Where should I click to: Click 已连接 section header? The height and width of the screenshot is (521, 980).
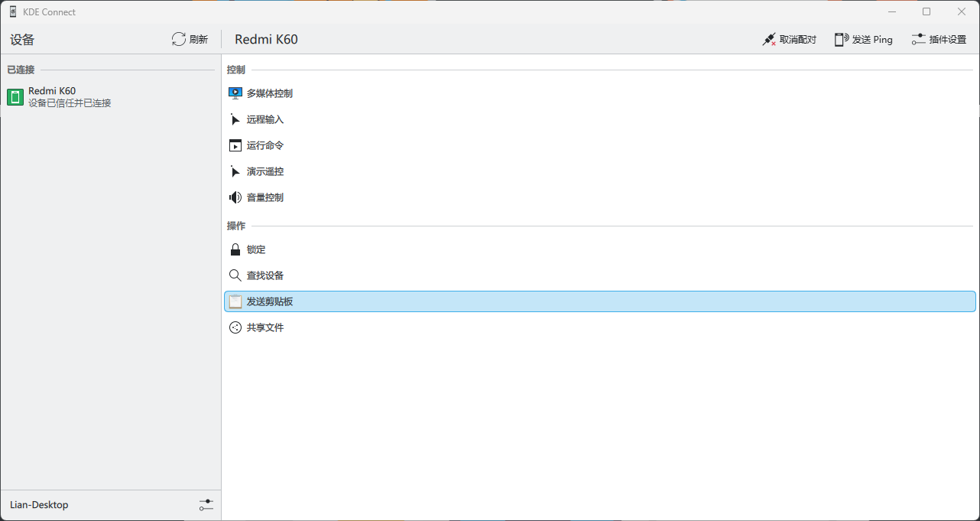pos(21,70)
